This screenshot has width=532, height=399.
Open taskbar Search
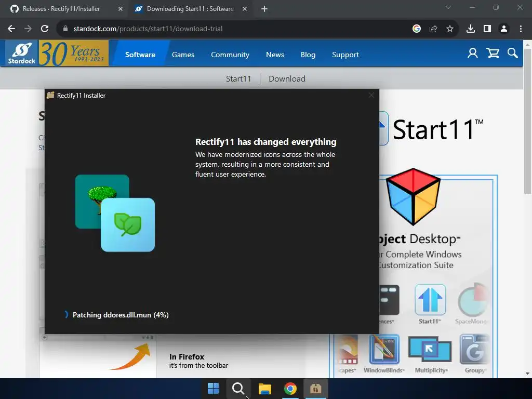pos(238,389)
